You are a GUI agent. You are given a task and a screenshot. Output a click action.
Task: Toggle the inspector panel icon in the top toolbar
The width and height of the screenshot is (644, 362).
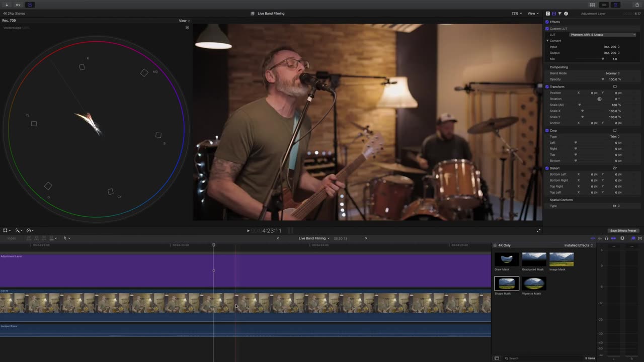point(615,5)
